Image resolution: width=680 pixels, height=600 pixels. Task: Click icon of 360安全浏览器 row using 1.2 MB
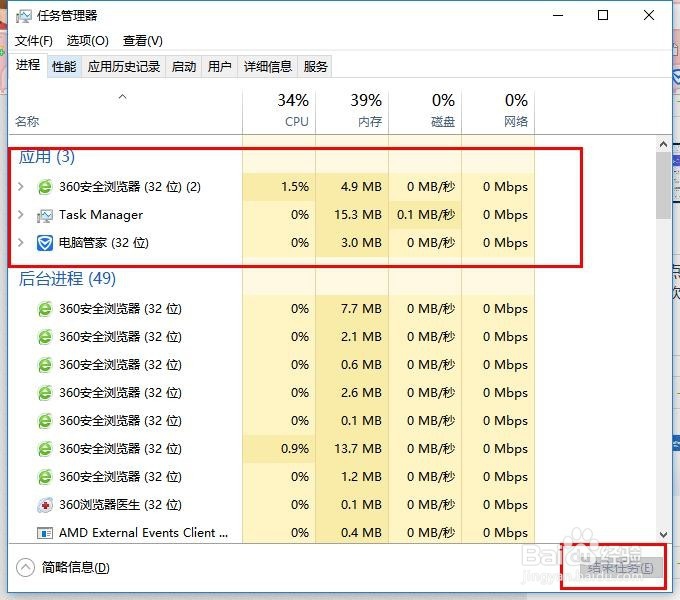(x=45, y=477)
